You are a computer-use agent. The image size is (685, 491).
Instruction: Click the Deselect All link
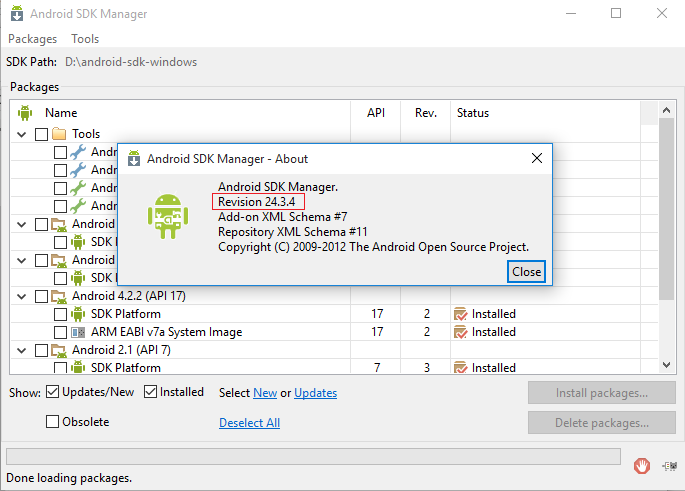coord(249,423)
